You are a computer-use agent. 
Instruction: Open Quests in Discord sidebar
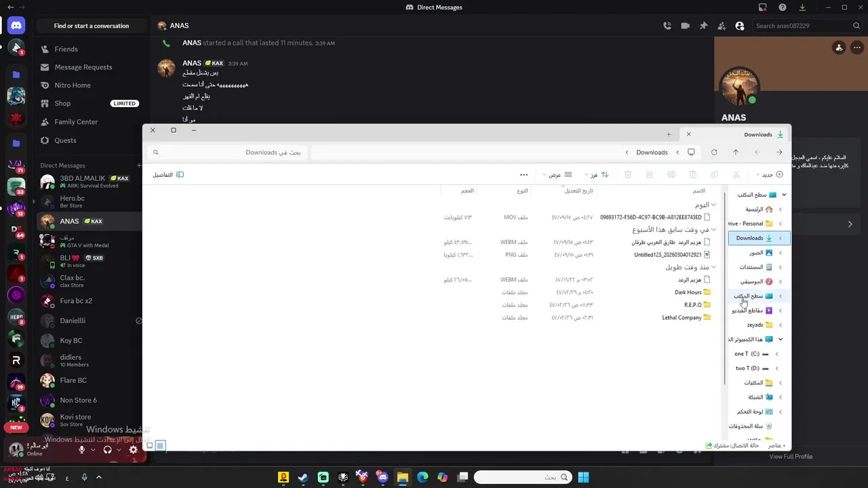pos(65,140)
